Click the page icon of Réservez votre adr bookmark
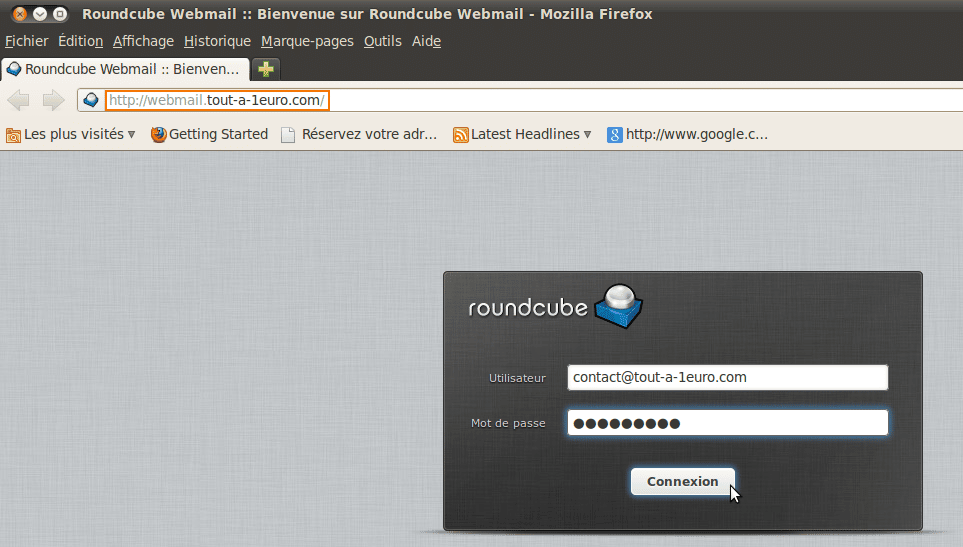Screen dimensions: 963x547 (x=288, y=134)
